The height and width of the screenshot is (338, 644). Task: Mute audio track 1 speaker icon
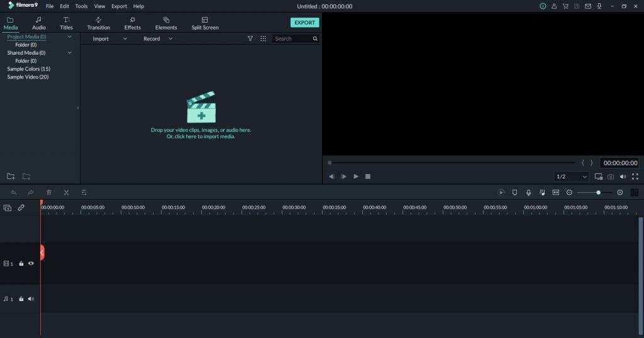pyautogui.click(x=31, y=299)
